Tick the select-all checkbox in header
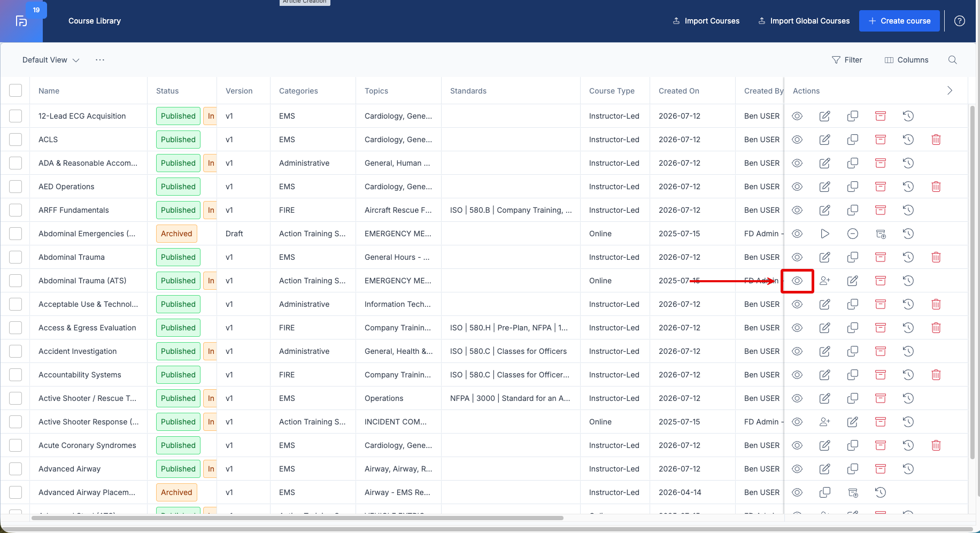 (x=16, y=90)
